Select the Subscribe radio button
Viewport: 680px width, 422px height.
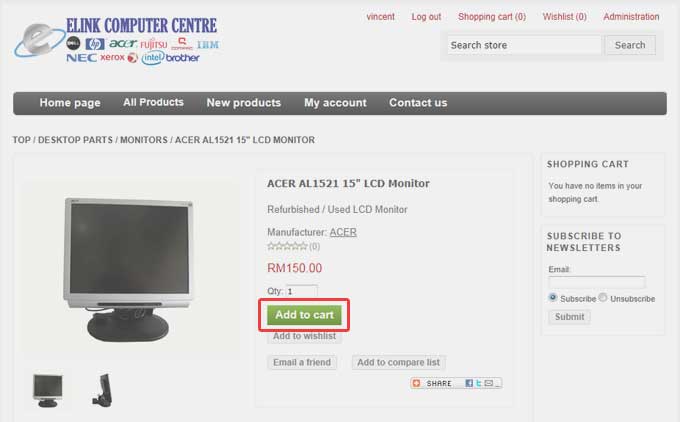[552, 298]
